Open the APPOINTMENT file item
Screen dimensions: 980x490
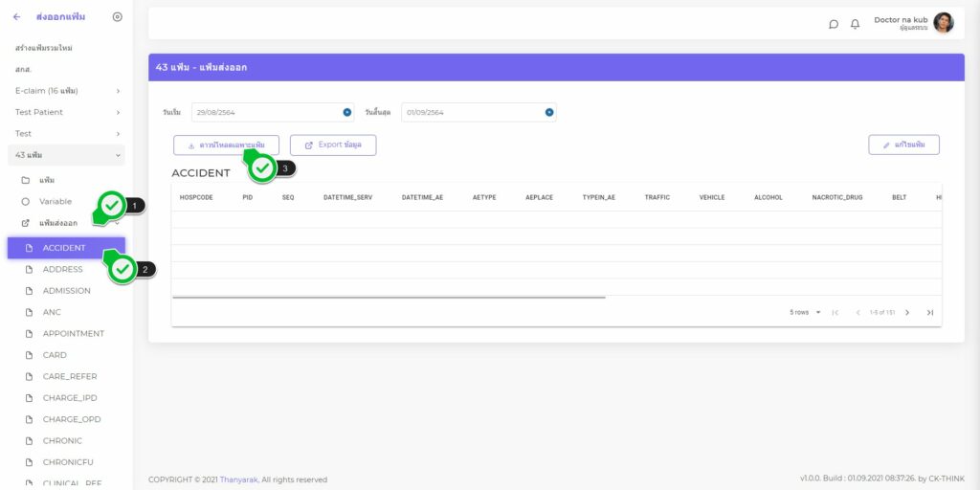pos(73,334)
